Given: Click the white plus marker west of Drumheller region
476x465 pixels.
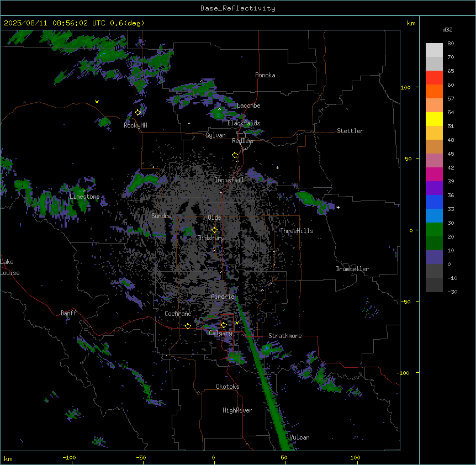Looking at the screenshot, I should (338, 207).
